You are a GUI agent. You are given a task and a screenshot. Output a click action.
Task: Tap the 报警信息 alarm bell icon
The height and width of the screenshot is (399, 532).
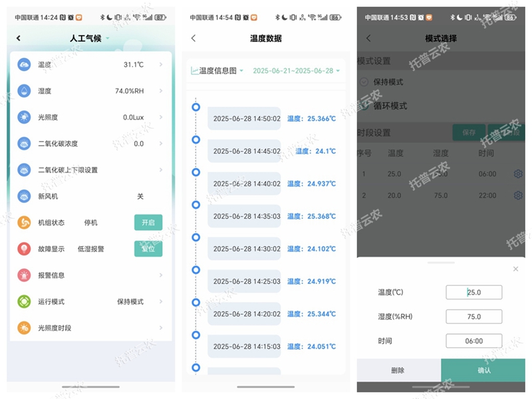pyautogui.click(x=25, y=275)
